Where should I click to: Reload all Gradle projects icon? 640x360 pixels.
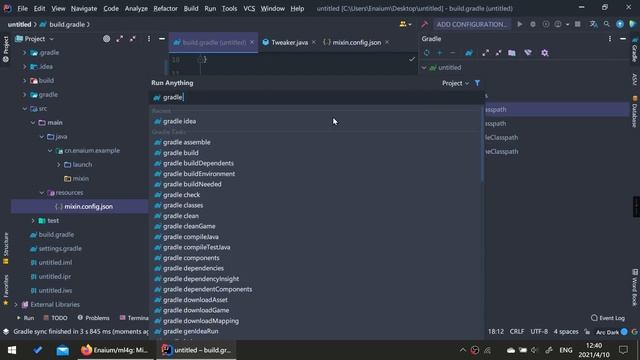[x=427, y=53]
